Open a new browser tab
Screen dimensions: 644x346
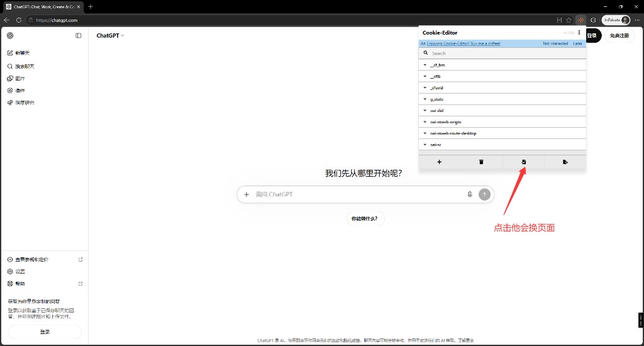pos(91,6)
